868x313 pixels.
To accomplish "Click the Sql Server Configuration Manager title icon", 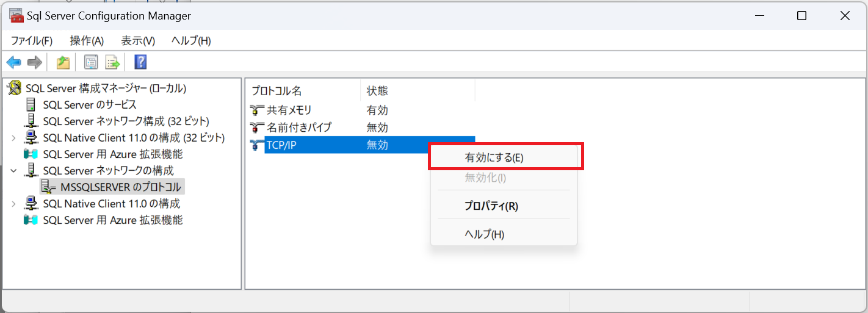I will (x=16, y=15).
